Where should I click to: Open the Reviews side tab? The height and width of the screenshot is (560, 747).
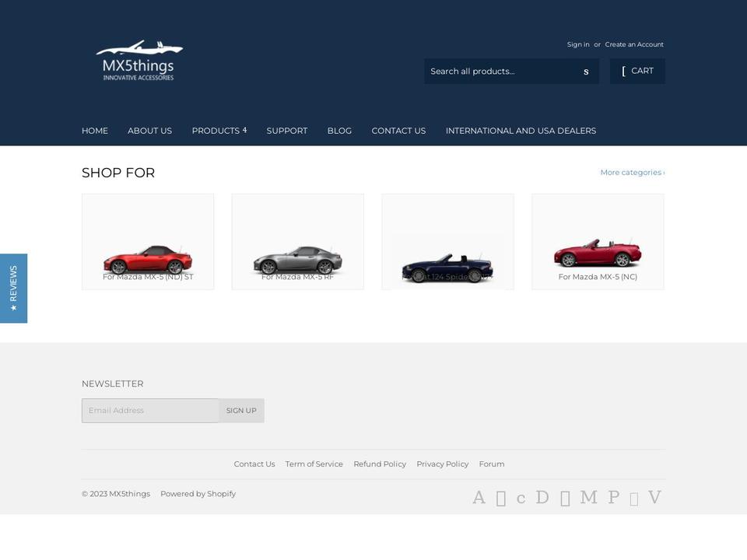(13, 288)
